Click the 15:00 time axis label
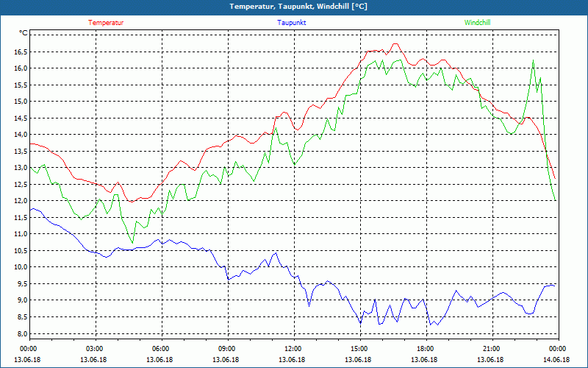The image size is (588, 368). pos(360,348)
